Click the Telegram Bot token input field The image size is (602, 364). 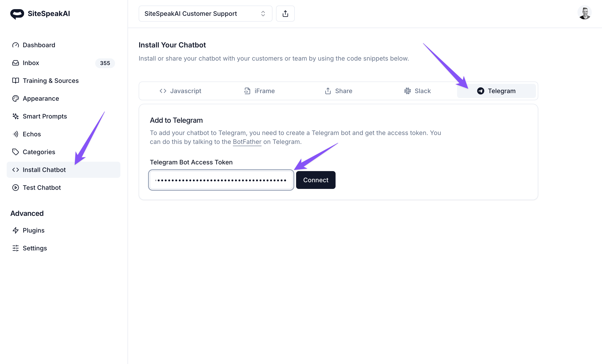(221, 180)
